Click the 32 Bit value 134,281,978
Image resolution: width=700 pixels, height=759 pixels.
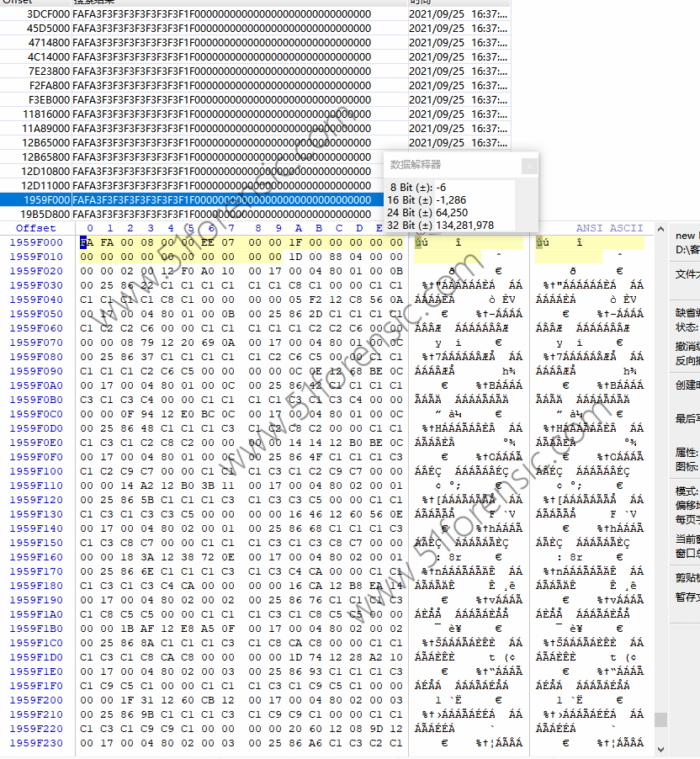[x=440, y=225]
